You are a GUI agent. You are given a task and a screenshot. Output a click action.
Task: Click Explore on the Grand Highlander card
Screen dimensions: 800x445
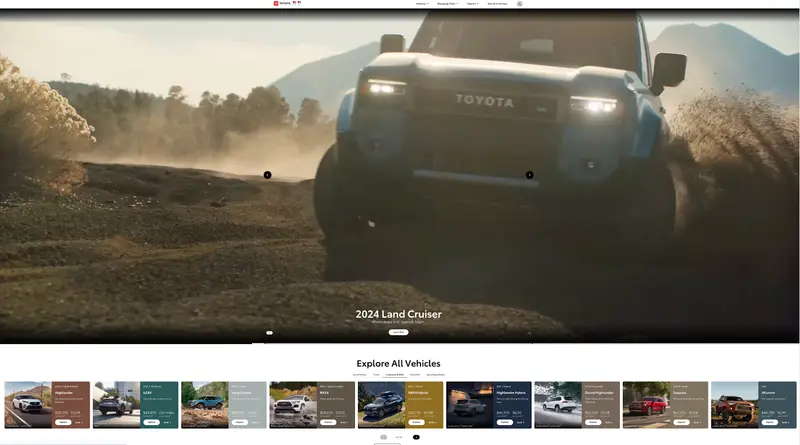[x=593, y=423]
